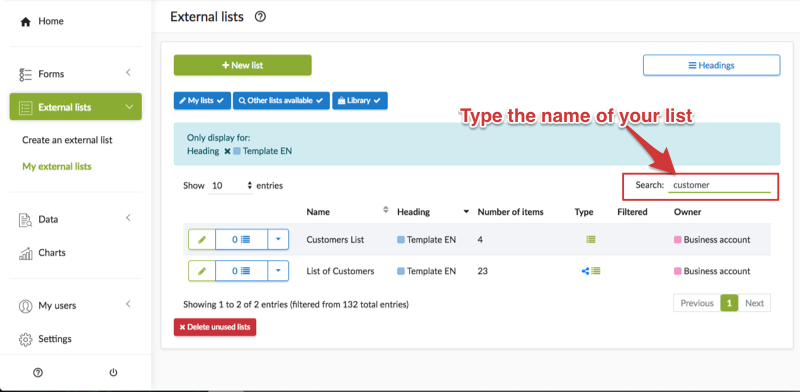Image resolution: width=800 pixels, height=392 pixels.
Task: Click the pencil edit icon for List of Customers
Action: 202,271
